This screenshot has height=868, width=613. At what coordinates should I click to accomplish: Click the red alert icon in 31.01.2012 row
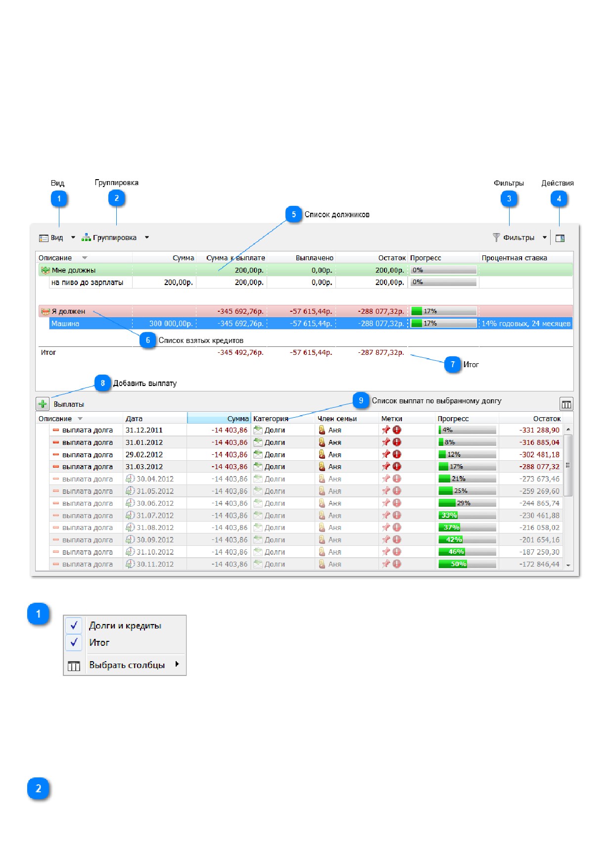coord(397,442)
